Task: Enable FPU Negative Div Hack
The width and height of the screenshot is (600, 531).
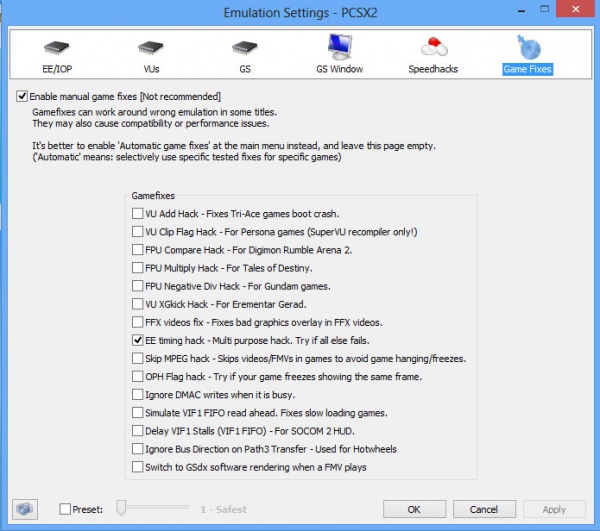Action: click(137, 286)
